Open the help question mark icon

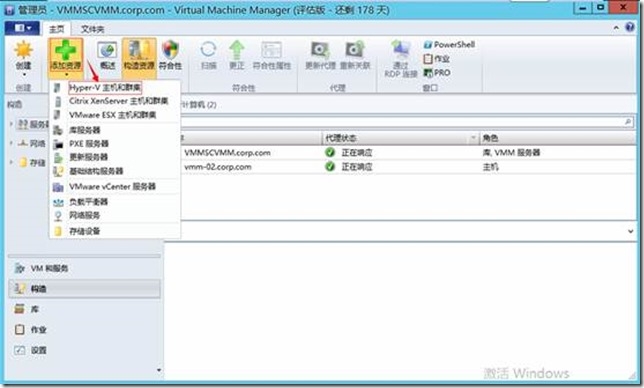click(630, 27)
